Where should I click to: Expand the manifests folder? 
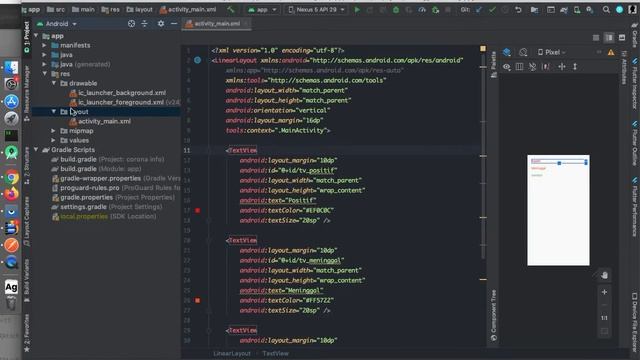[x=44, y=45]
